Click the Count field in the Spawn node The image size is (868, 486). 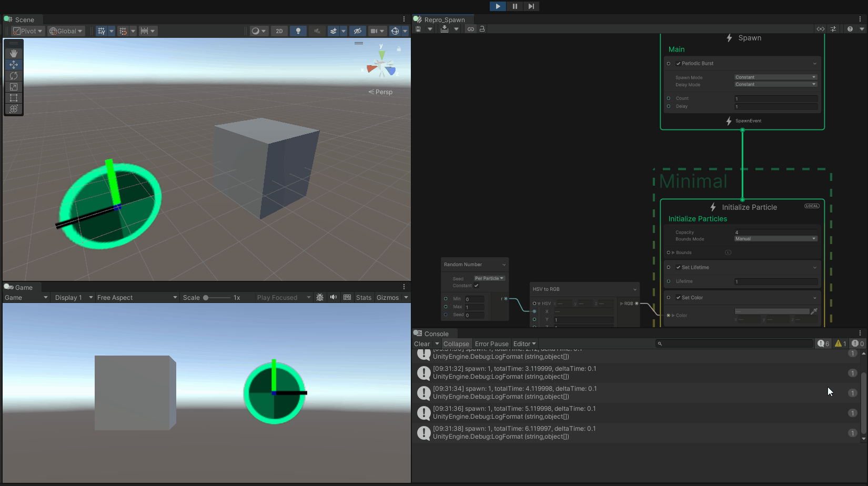point(775,98)
